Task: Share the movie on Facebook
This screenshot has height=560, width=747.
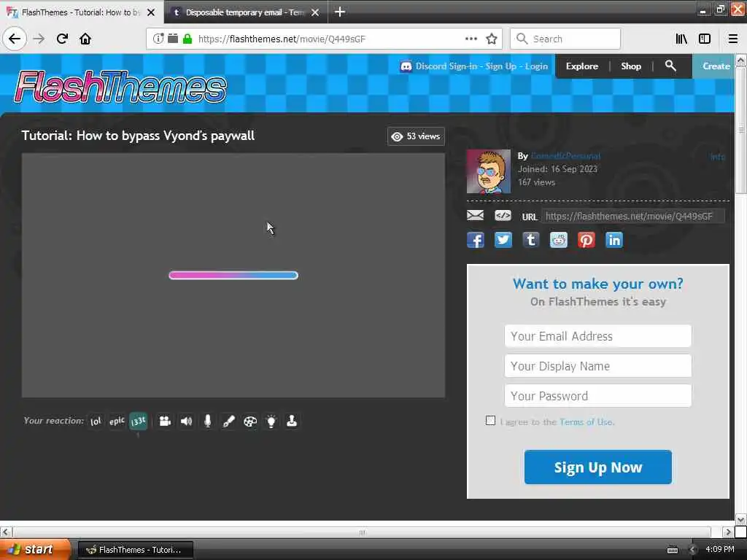Action: pyautogui.click(x=476, y=240)
